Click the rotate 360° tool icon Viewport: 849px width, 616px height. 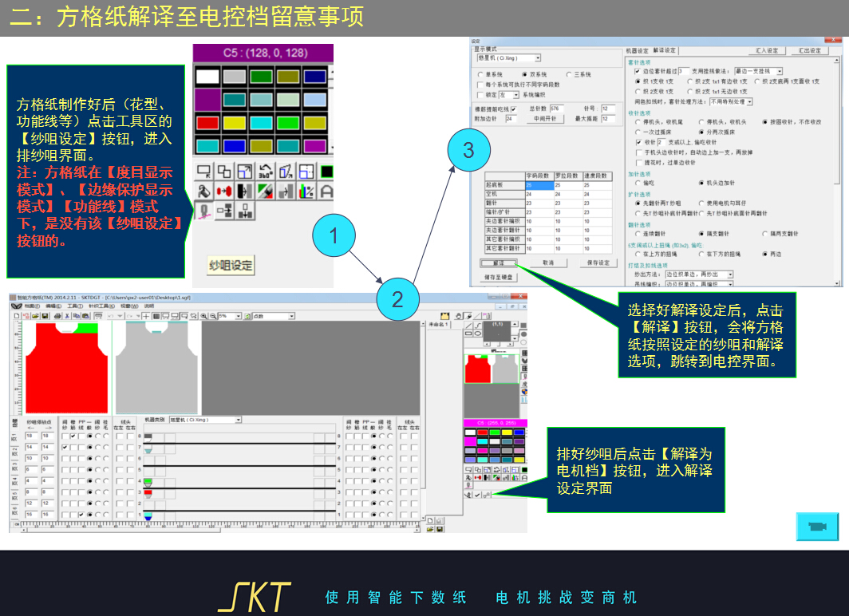(265, 171)
